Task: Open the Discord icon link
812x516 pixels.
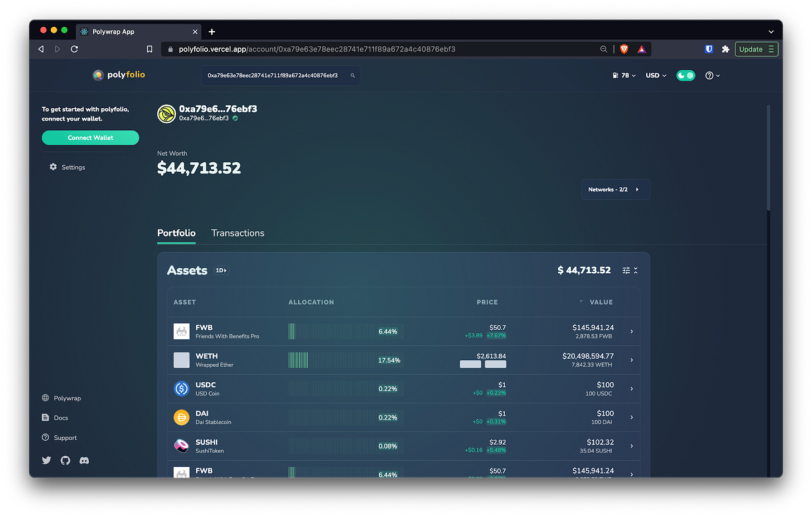Action: pyautogui.click(x=84, y=460)
